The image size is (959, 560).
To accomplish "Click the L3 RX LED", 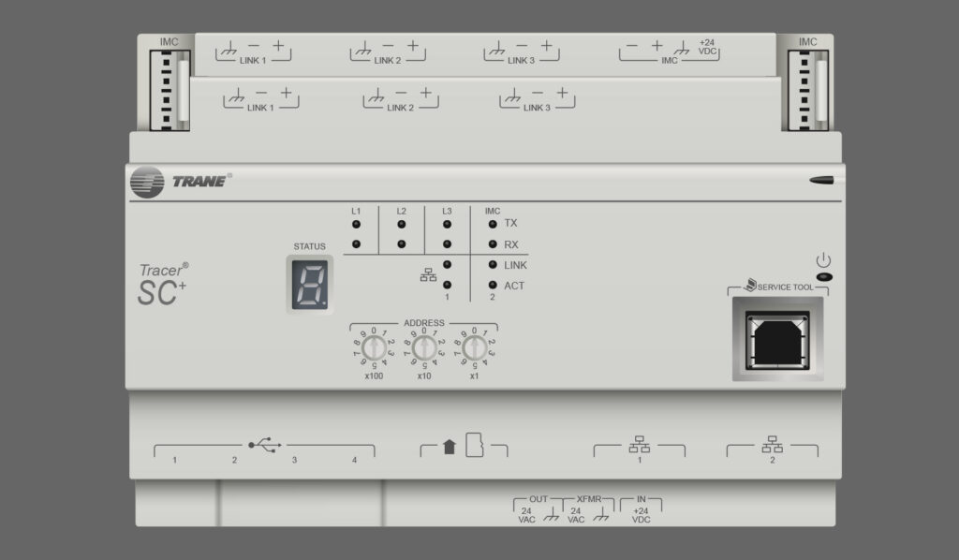I will [x=447, y=243].
